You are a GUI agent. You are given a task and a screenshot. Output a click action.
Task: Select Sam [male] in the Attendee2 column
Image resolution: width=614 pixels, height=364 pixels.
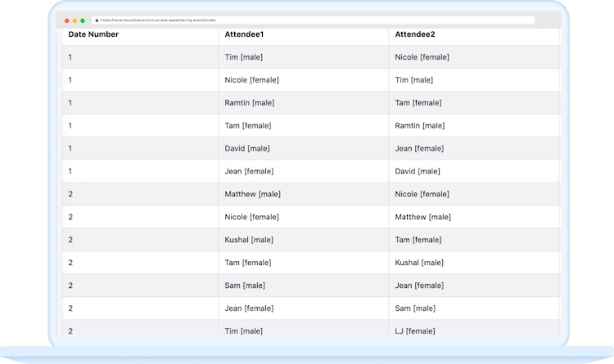coord(415,308)
